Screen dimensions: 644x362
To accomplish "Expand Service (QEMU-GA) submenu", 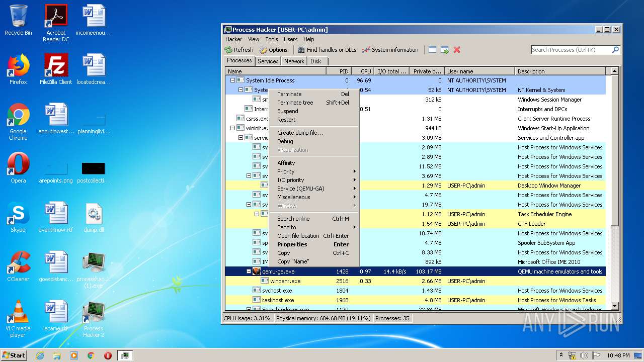I will pos(313,189).
